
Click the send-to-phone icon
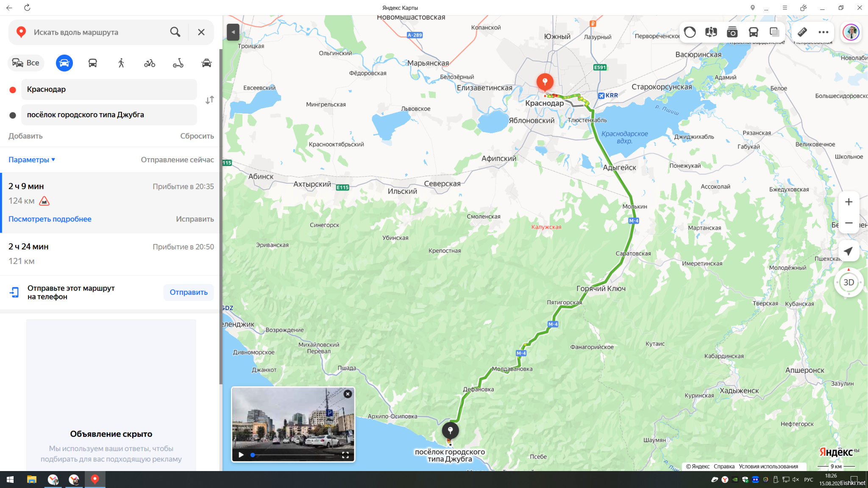pyautogui.click(x=14, y=292)
